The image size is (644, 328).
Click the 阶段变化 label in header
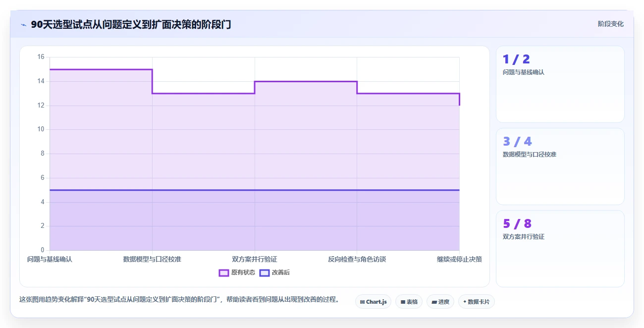[611, 24]
